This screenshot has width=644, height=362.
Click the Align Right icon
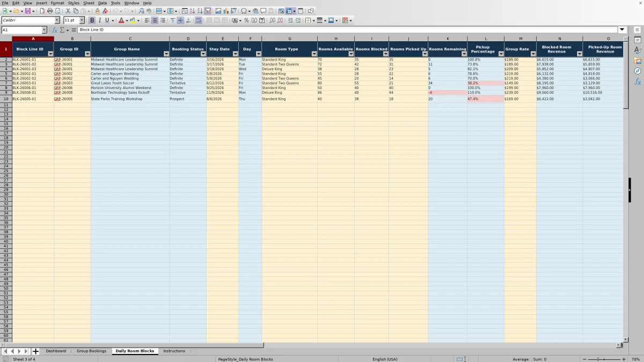(162, 20)
